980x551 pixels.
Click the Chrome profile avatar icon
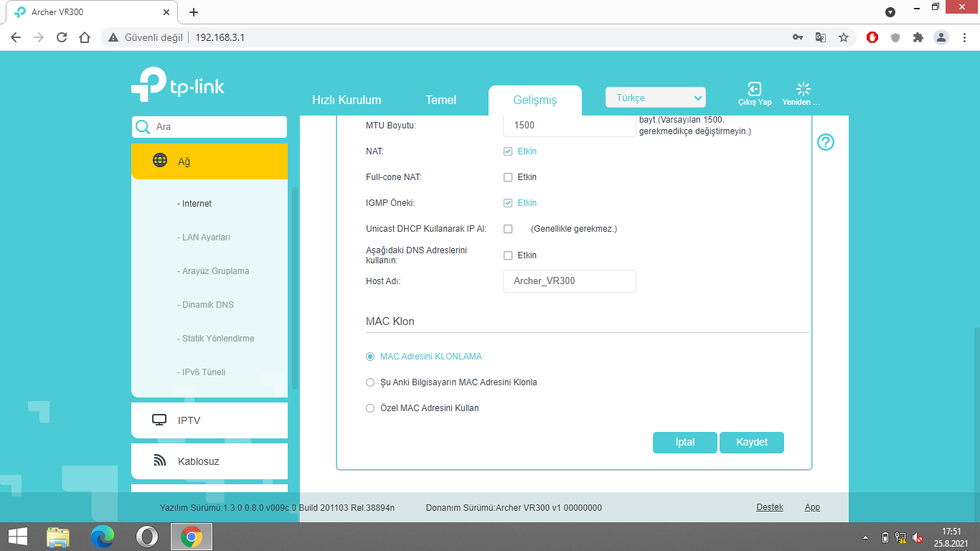941,37
